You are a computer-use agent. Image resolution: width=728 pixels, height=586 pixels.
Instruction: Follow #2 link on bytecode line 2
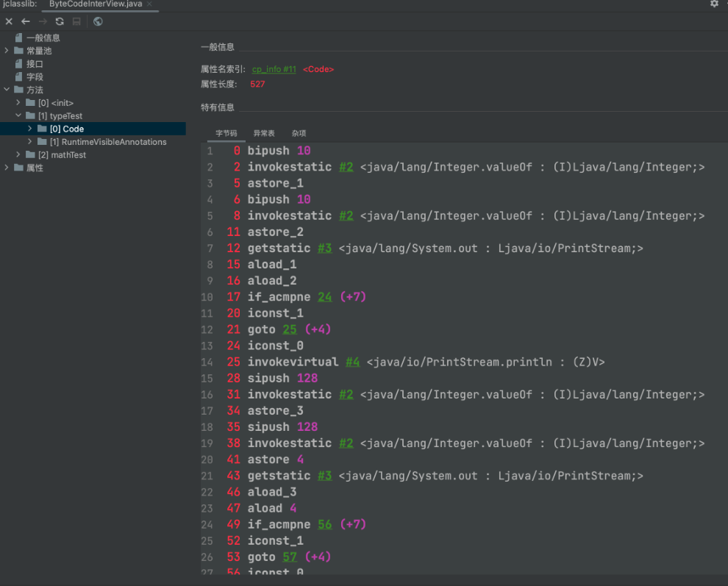tap(346, 167)
